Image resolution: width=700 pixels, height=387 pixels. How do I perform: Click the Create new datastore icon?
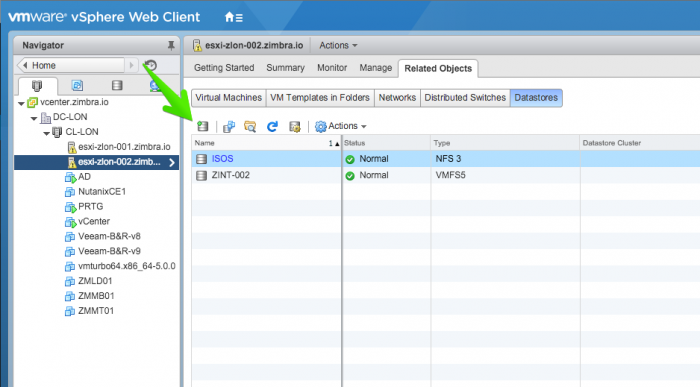[203, 126]
